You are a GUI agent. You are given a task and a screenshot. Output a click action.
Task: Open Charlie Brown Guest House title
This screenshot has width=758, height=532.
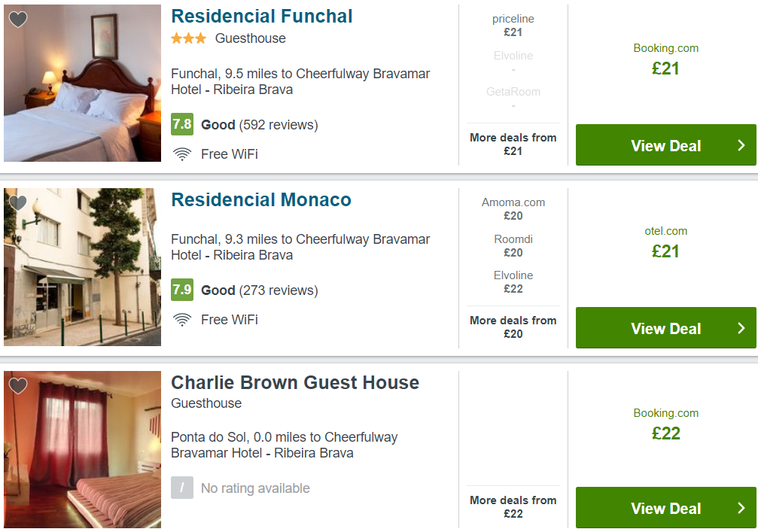click(x=295, y=383)
